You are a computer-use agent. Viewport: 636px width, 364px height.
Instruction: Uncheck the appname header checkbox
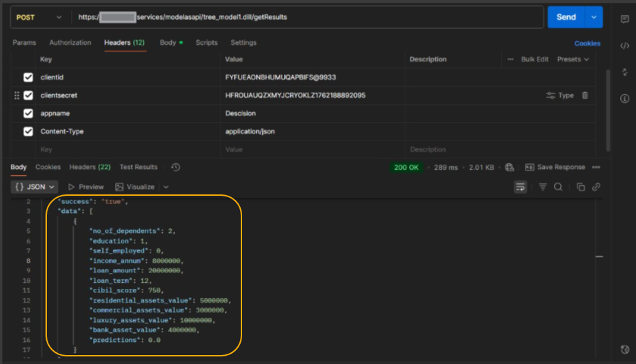click(x=28, y=114)
